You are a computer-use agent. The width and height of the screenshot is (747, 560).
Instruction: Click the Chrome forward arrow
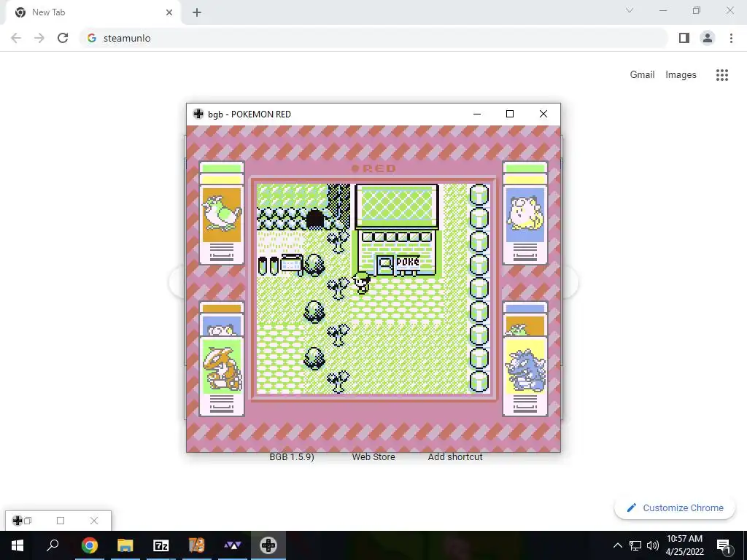(39, 38)
